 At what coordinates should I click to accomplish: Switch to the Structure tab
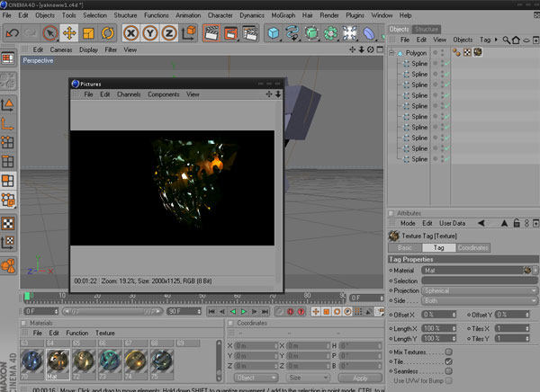coord(427,30)
